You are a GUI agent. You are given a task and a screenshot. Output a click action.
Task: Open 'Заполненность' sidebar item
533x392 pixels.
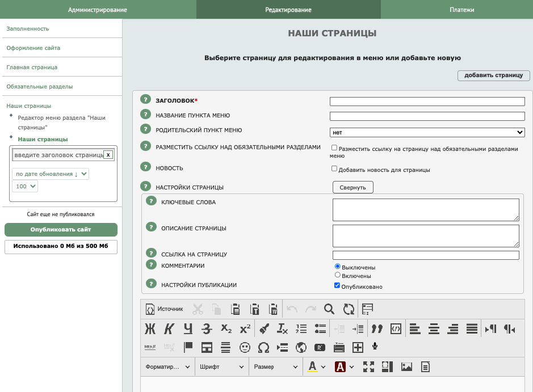tap(28, 28)
